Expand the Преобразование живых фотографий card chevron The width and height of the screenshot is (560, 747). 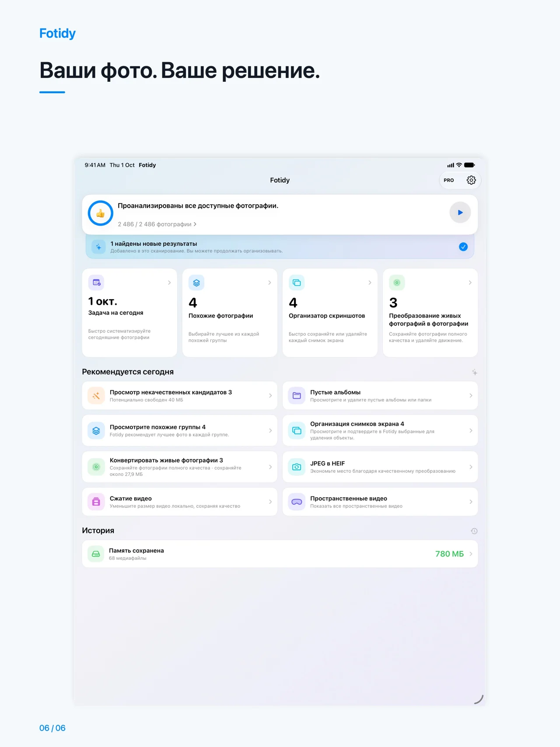click(470, 283)
